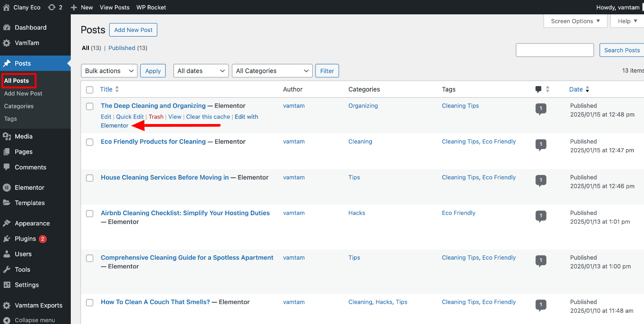
Task: Open the All Categories dropdown
Action: tap(272, 71)
